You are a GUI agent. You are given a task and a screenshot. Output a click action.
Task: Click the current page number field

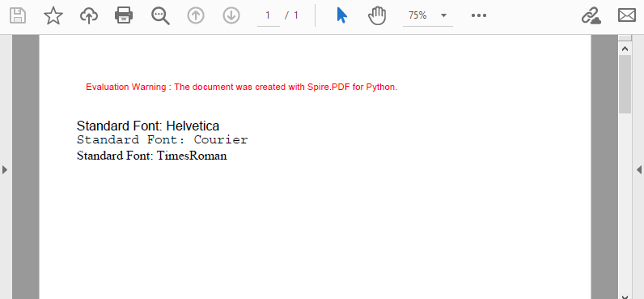(x=268, y=16)
